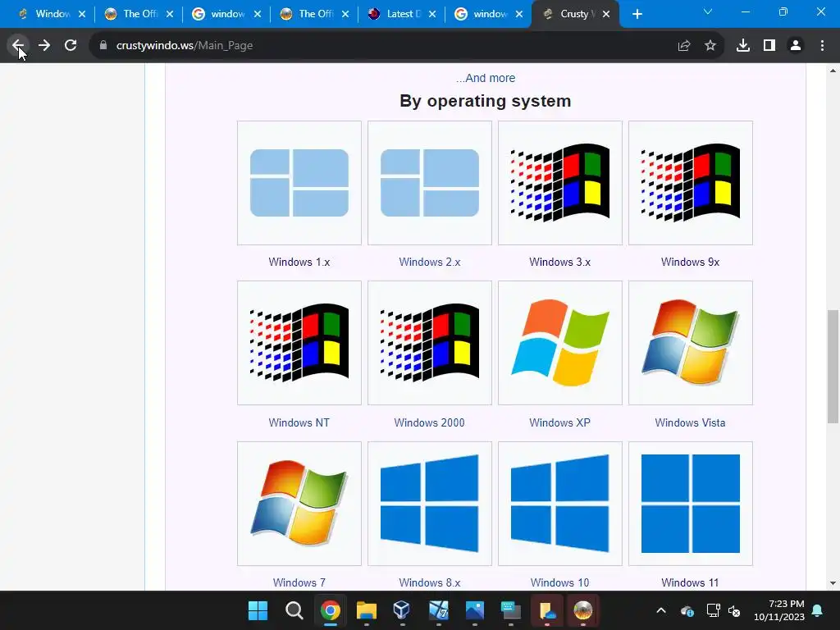Open the Windows NT flag logo thumbnail
The height and width of the screenshot is (630, 840).
pos(299,343)
